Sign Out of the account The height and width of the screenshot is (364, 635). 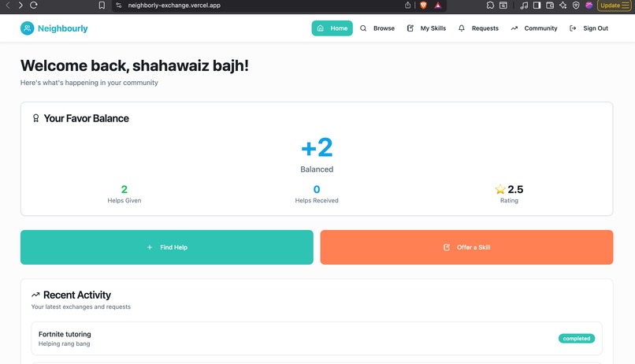589,28
